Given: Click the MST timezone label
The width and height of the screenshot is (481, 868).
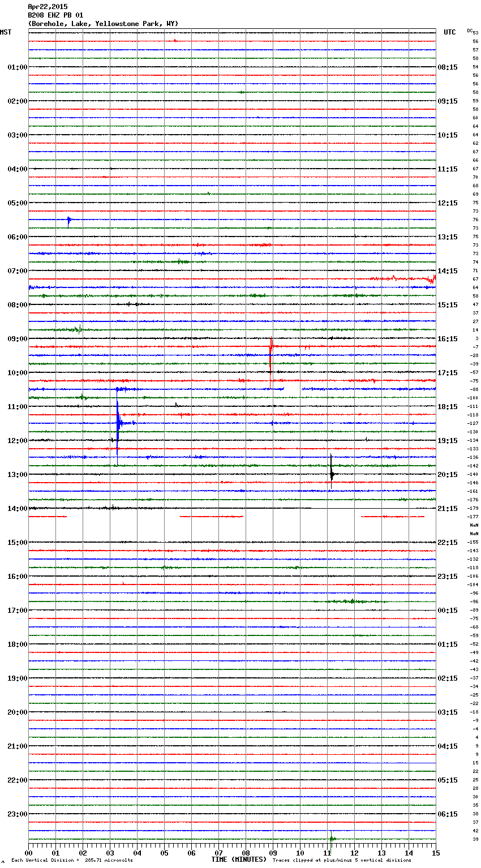Looking at the screenshot, I should 6,32.
